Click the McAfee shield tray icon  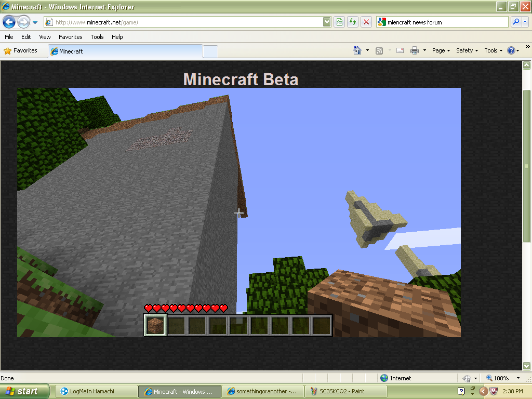[x=494, y=391]
